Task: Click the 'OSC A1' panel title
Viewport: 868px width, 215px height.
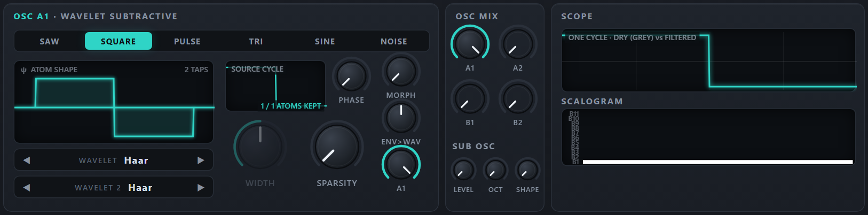Action: pos(31,17)
